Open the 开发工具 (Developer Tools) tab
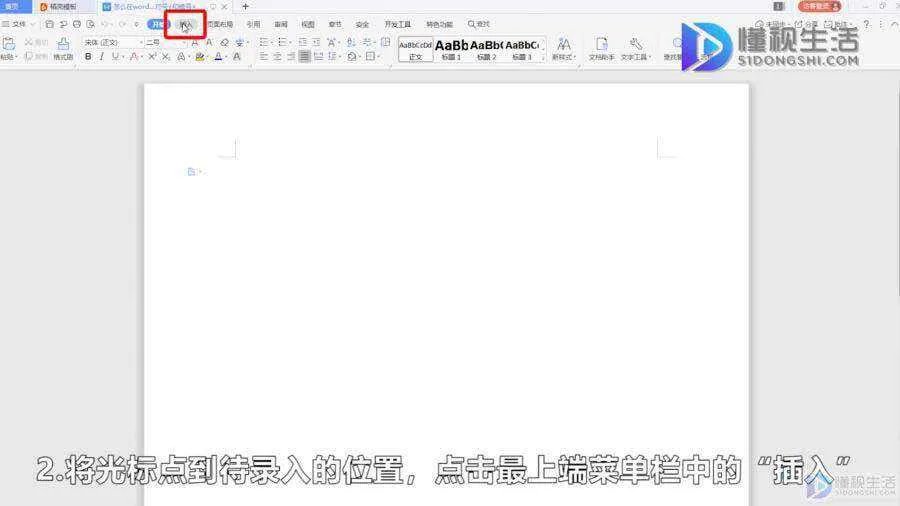 click(x=398, y=24)
